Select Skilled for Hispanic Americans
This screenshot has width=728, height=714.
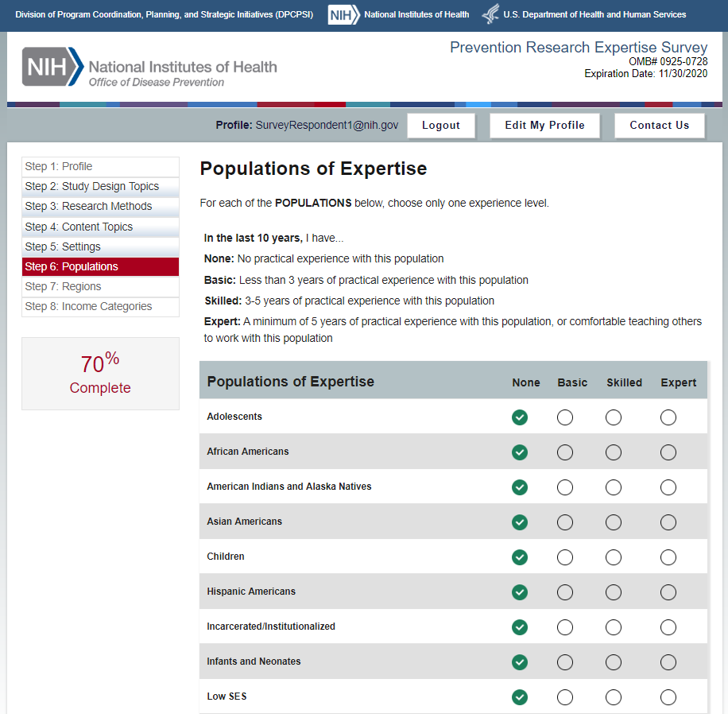614,592
